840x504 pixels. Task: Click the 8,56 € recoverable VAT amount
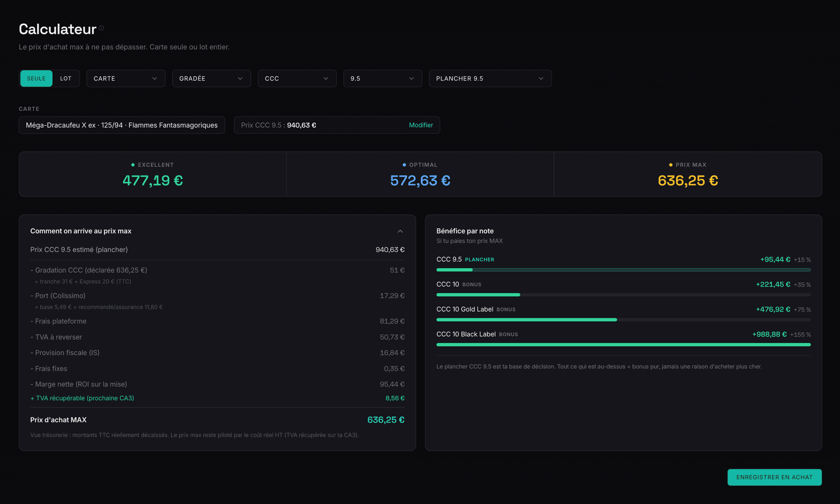click(x=395, y=398)
